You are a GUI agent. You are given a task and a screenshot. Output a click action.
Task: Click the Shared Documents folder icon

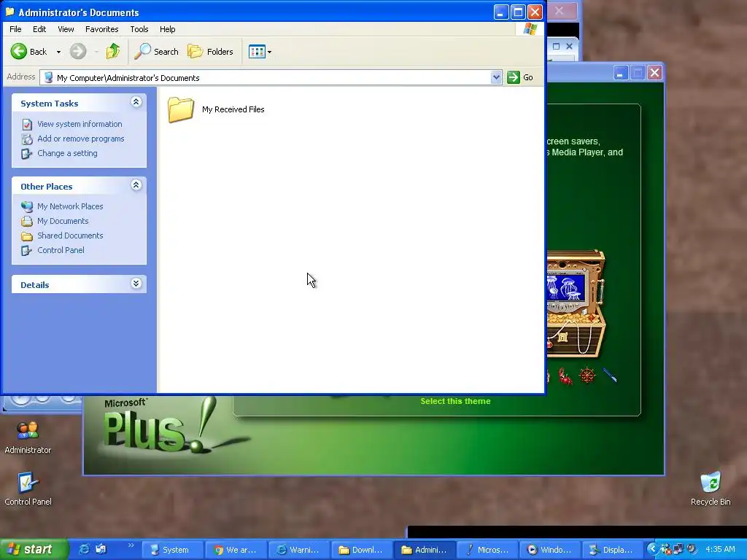click(x=27, y=236)
